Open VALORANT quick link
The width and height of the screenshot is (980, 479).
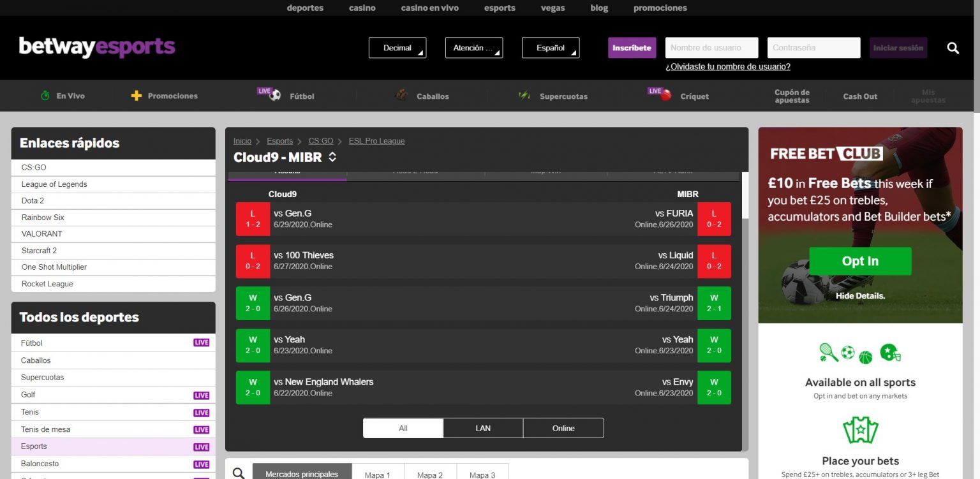click(x=114, y=234)
